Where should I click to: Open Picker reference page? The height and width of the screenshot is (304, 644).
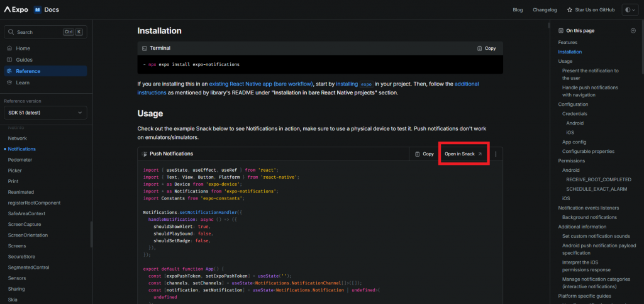pyautogui.click(x=15, y=171)
